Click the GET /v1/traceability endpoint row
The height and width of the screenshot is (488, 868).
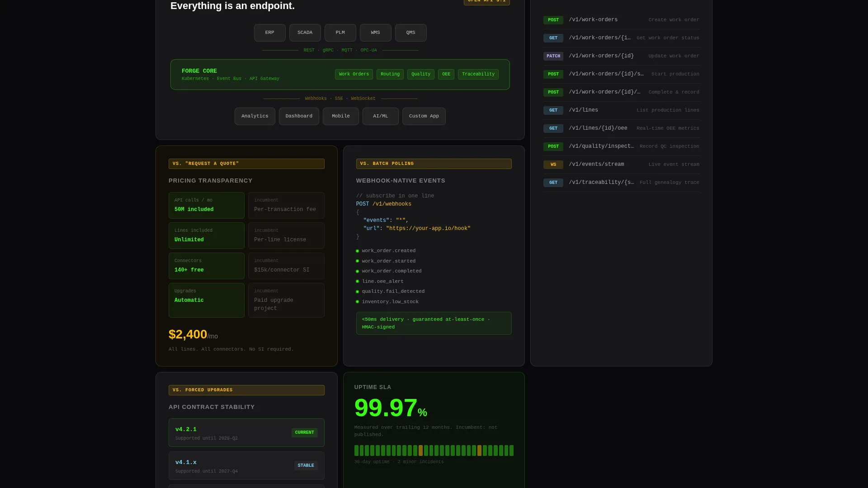tap(621, 183)
